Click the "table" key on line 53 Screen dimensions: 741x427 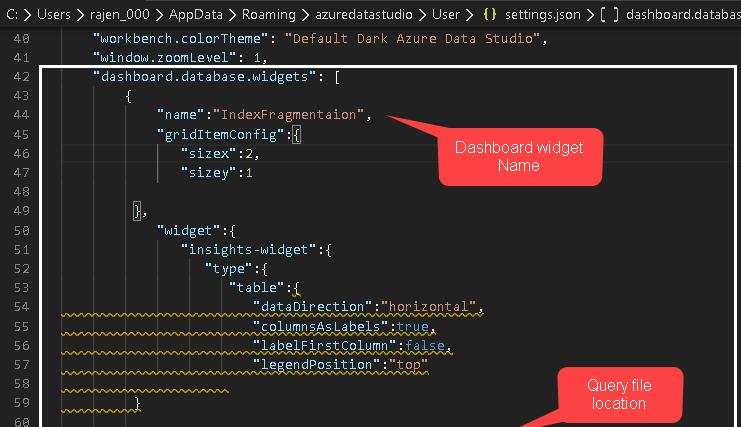point(257,288)
